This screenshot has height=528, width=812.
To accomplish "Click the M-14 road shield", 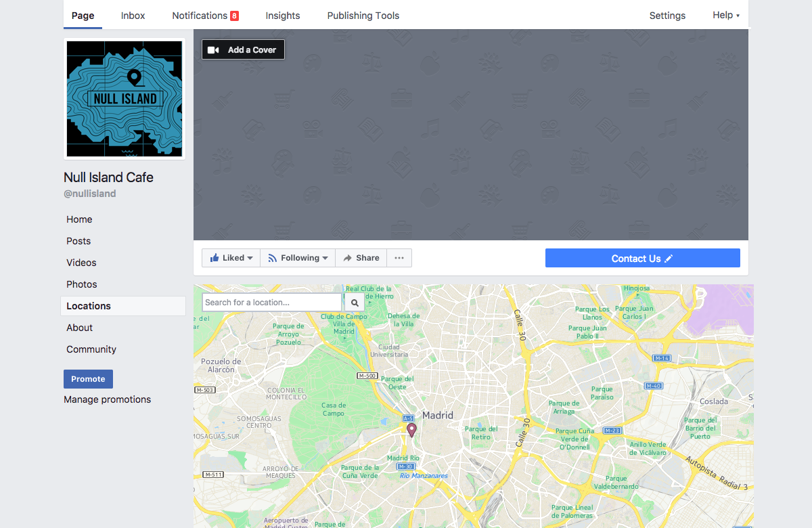I will tap(662, 357).
